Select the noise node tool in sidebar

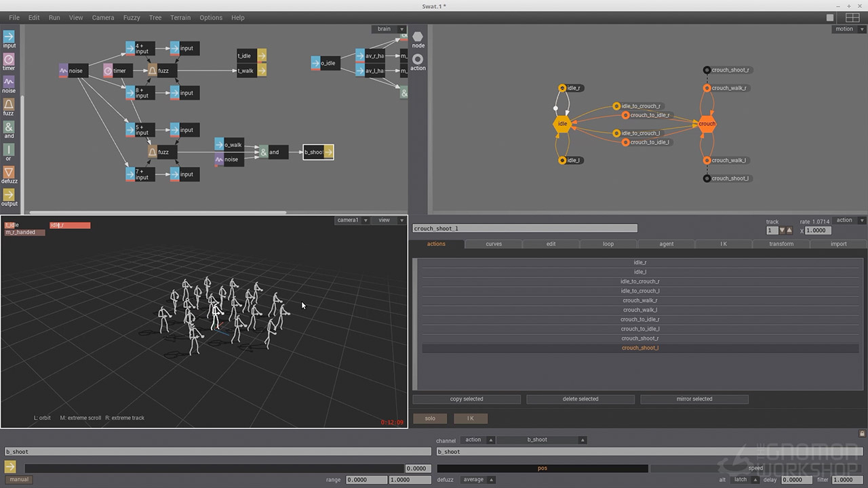click(9, 82)
